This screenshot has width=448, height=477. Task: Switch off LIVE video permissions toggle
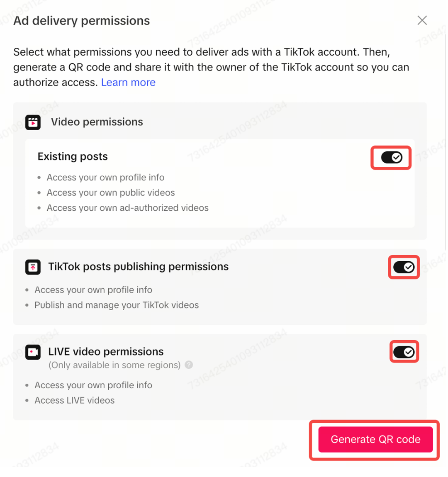pos(404,352)
